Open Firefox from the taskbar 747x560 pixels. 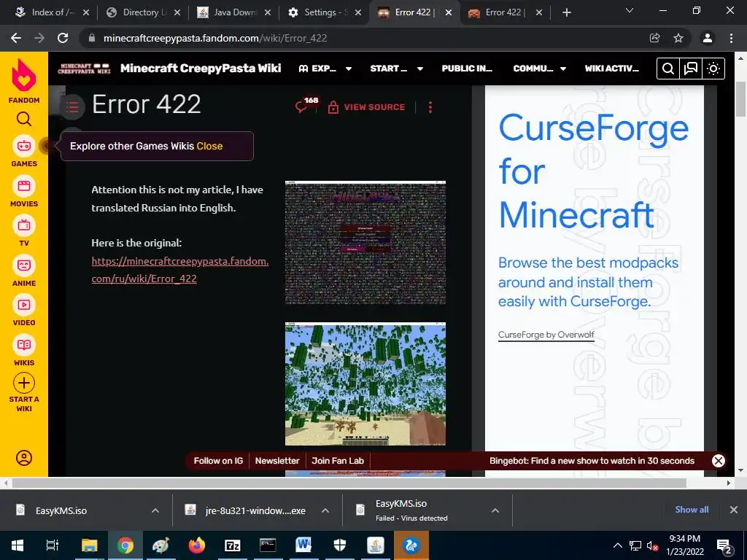click(x=196, y=545)
